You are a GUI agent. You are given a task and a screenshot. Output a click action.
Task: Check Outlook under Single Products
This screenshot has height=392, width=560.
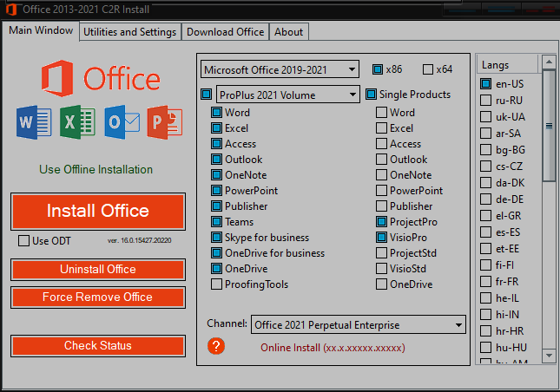click(381, 160)
